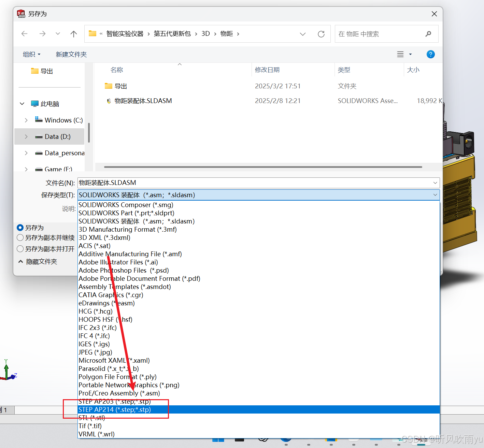This screenshot has width=484, height=448.
Task: Choose HCG (*.hcg) format
Action: [x=258, y=311]
